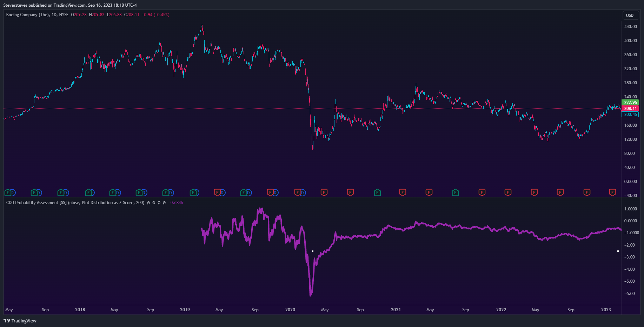Click red earnings marker between Sep 2021 and 2022

[482, 192]
